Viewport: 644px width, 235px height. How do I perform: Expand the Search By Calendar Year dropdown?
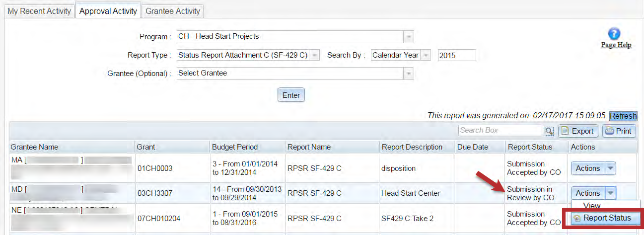pos(427,55)
